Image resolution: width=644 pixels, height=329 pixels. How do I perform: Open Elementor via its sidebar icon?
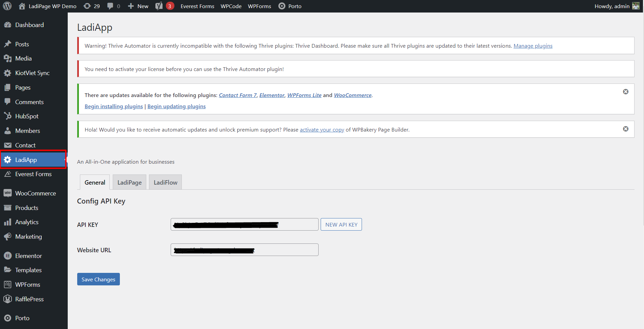pos(7,256)
